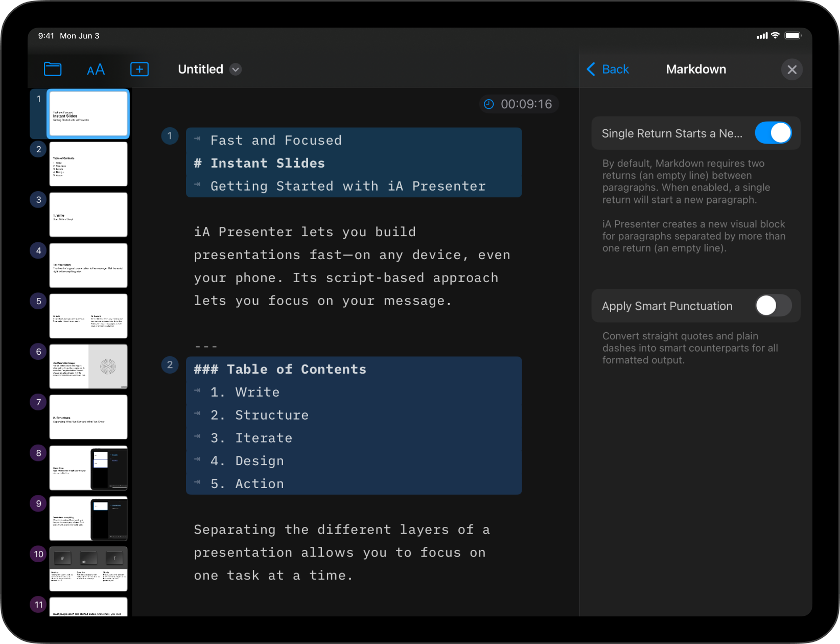Click the '1. Write' list line

245,392
